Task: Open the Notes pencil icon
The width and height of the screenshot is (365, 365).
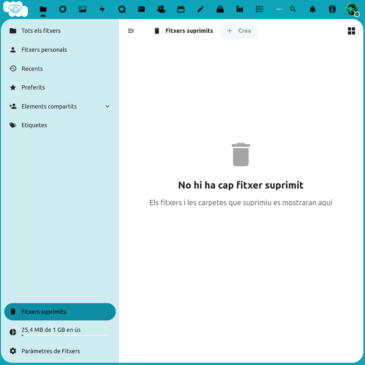Action: click(x=200, y=9)
